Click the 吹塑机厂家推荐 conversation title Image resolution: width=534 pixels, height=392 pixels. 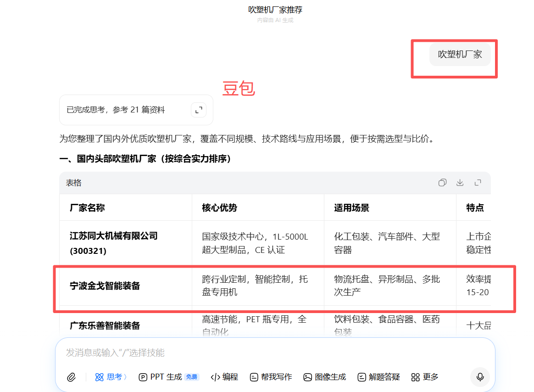(275, 10)
